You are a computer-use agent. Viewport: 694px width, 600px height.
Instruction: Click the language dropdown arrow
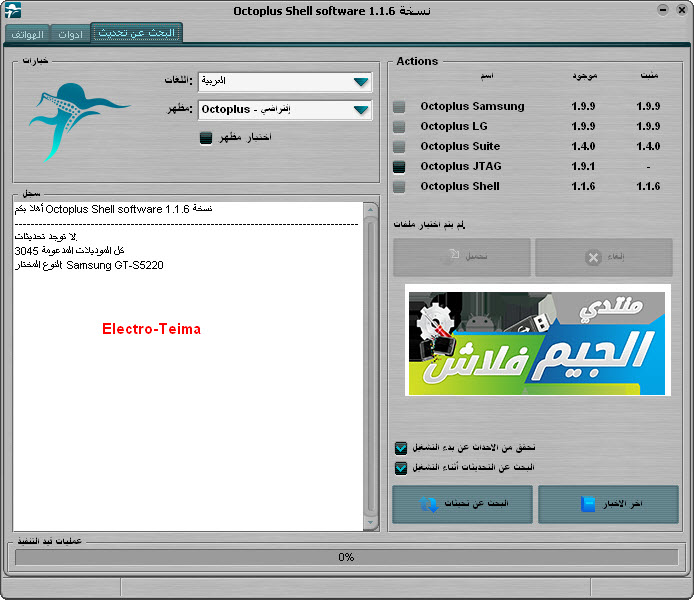pyautogui.click(x=361, y=82)
